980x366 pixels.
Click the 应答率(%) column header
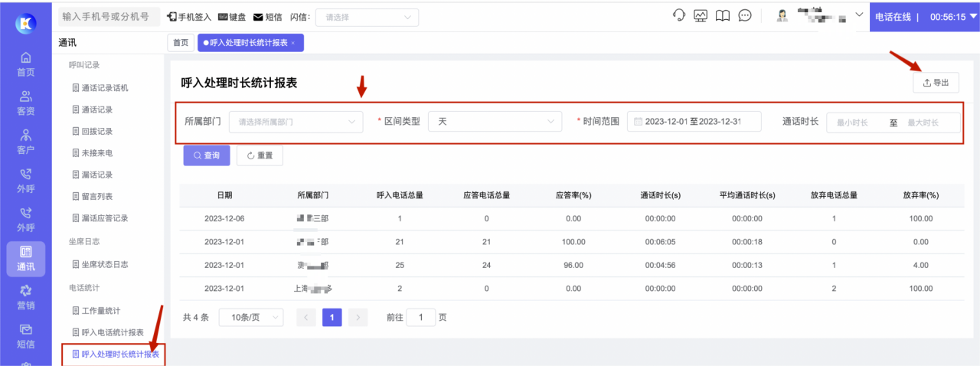point(573,195)
